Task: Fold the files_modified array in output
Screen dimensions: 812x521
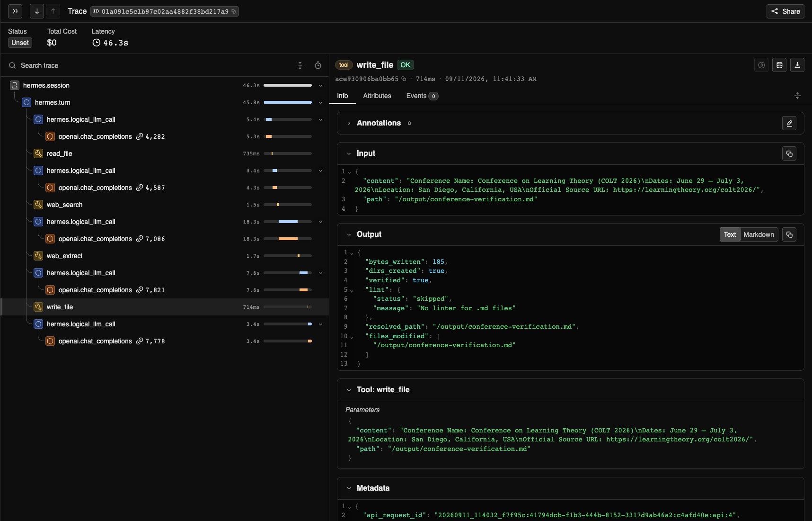Action: point(352,337)
